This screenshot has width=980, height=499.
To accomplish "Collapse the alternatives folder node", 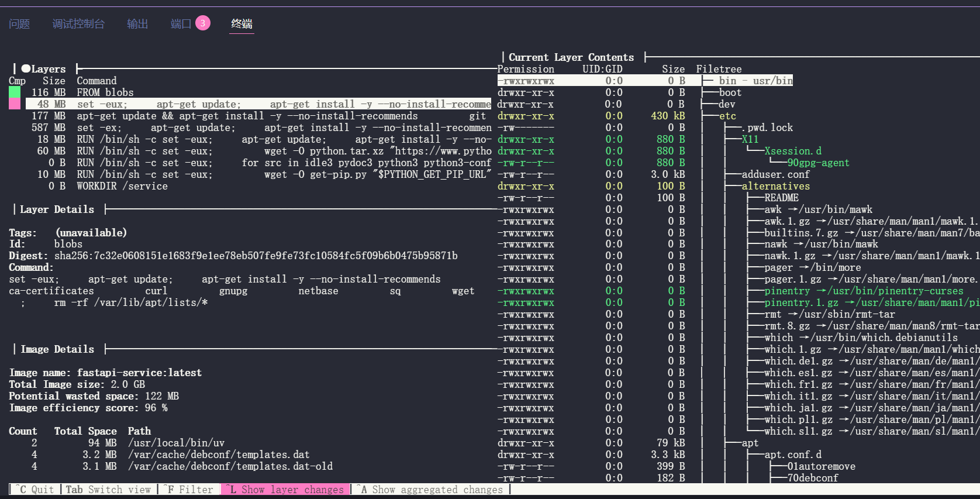I will (x=775, y=186).
